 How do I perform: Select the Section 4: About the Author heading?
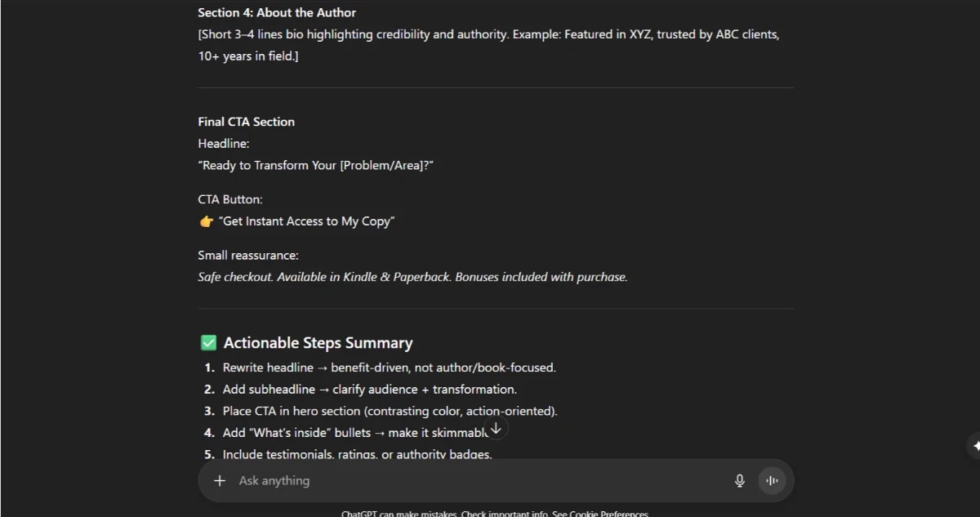(276, 12)
